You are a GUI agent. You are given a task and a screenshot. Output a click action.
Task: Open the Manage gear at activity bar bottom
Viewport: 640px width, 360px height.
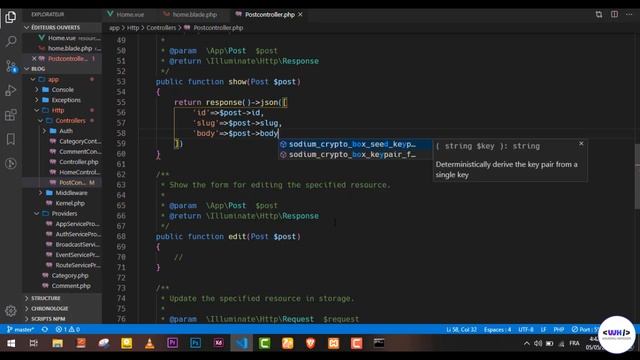(11, 311)
